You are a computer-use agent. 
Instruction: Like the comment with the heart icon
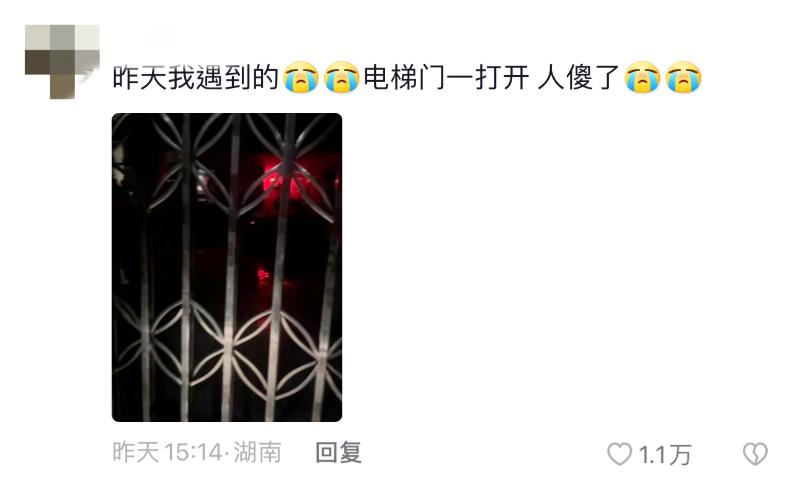tap(619, 454)
